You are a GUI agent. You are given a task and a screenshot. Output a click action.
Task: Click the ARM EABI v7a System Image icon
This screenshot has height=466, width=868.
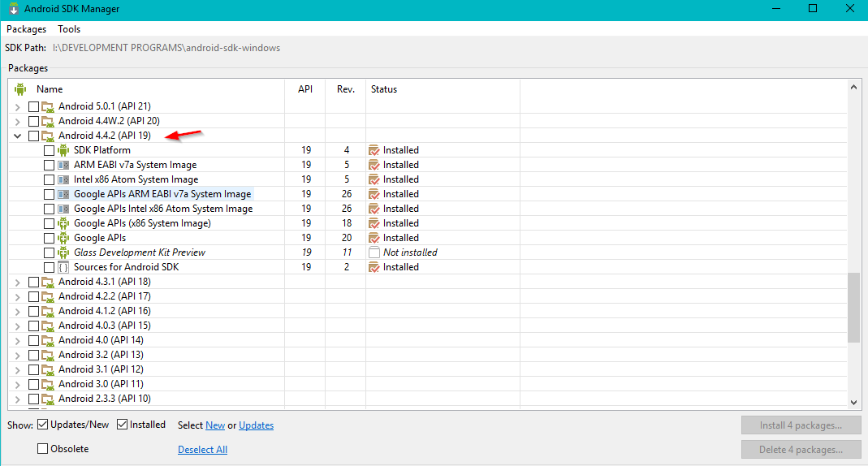63,165
